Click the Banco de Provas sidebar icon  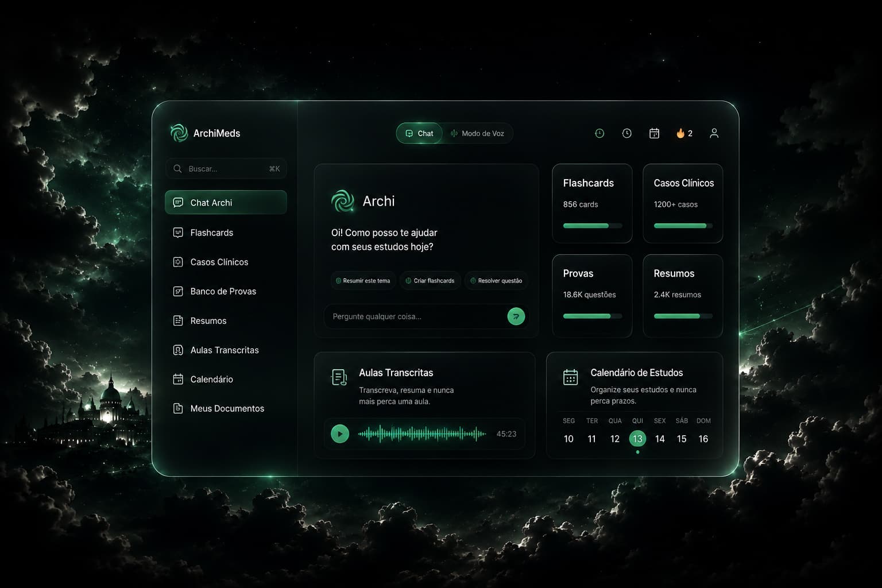[x=178, y=291]
